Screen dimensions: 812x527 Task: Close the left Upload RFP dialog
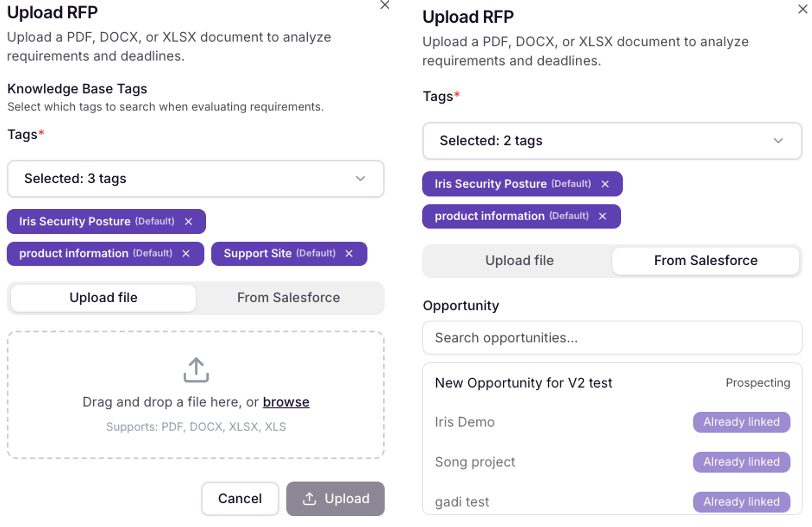coord(385,5)
